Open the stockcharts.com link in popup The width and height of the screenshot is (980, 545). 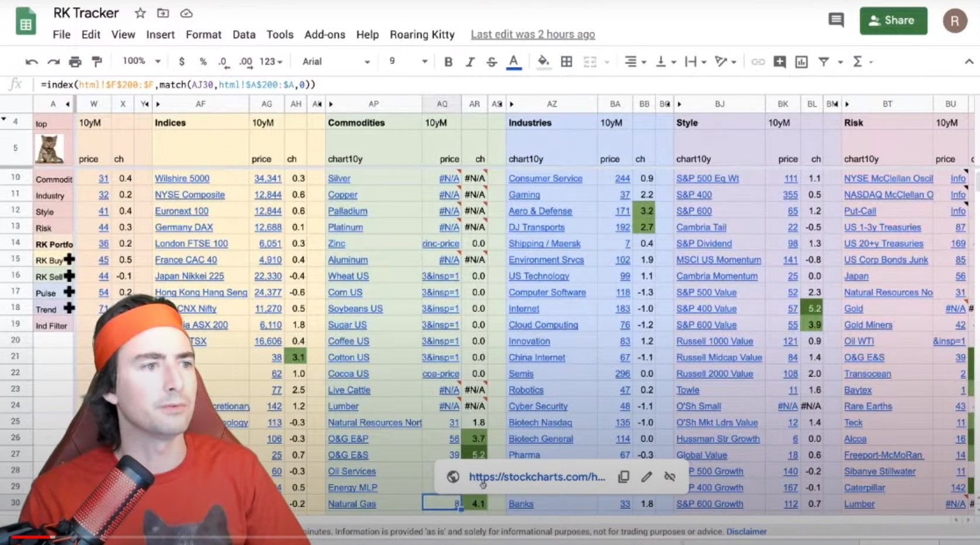point(537,477)
